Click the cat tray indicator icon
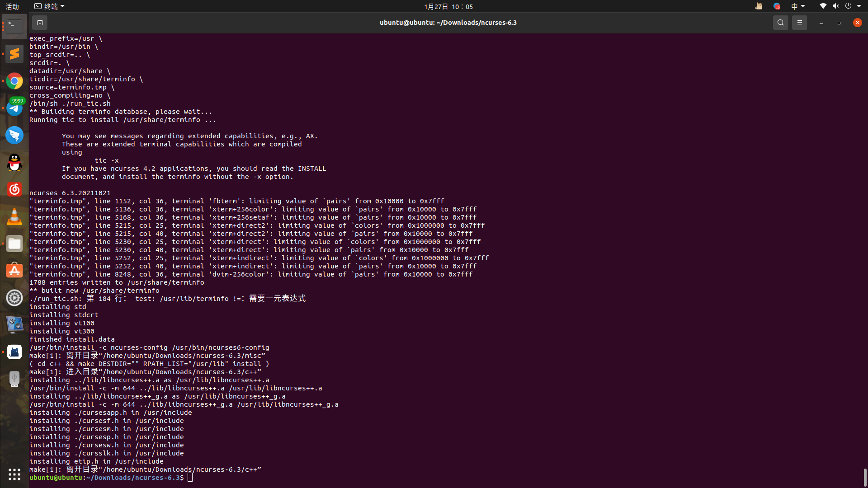This screenshot has width=868, height=488. click(759, 6)
